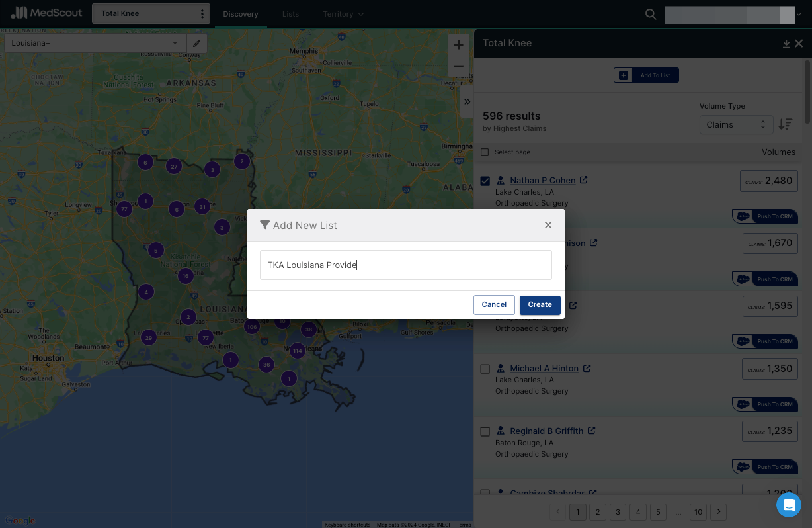Go to the next results page arrow

tap(718, 511)
